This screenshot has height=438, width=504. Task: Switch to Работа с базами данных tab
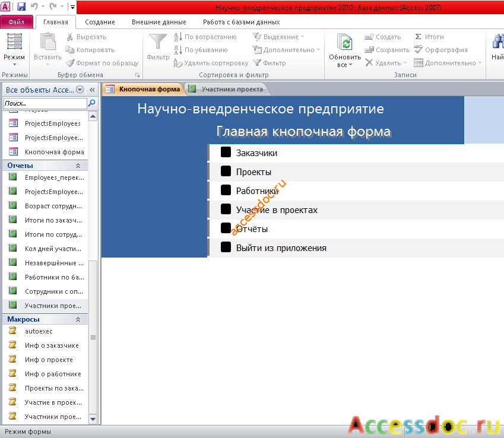(x=242, y=22)
